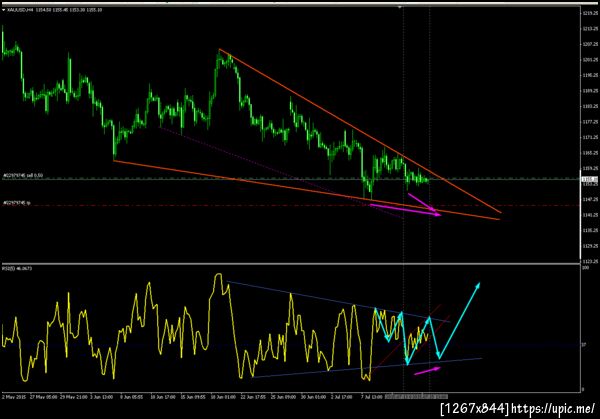Click the 1183.25 price scale label
Image resolution: width=600 pixels, height=419 pixels.
[590, 106]
